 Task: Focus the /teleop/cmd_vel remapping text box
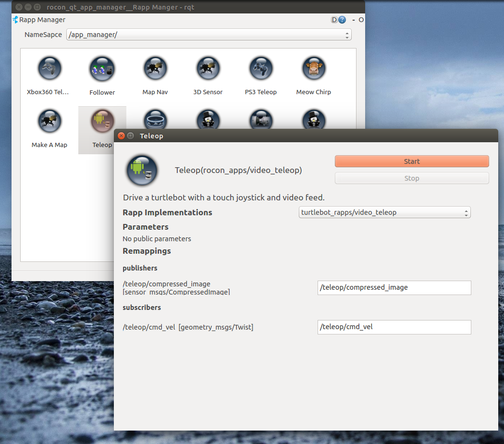[x=394, y=327]
